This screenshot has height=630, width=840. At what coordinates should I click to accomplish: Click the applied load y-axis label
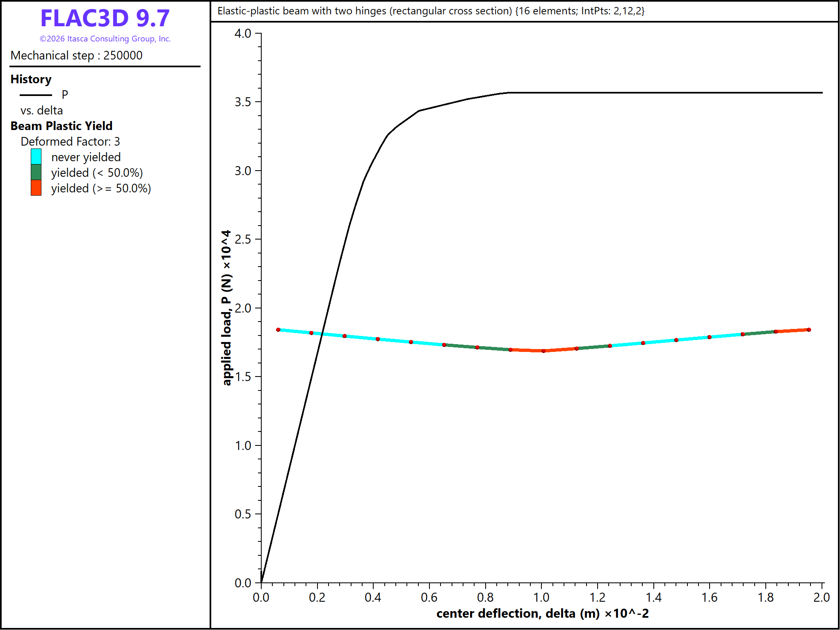click(x=226, y=308)
